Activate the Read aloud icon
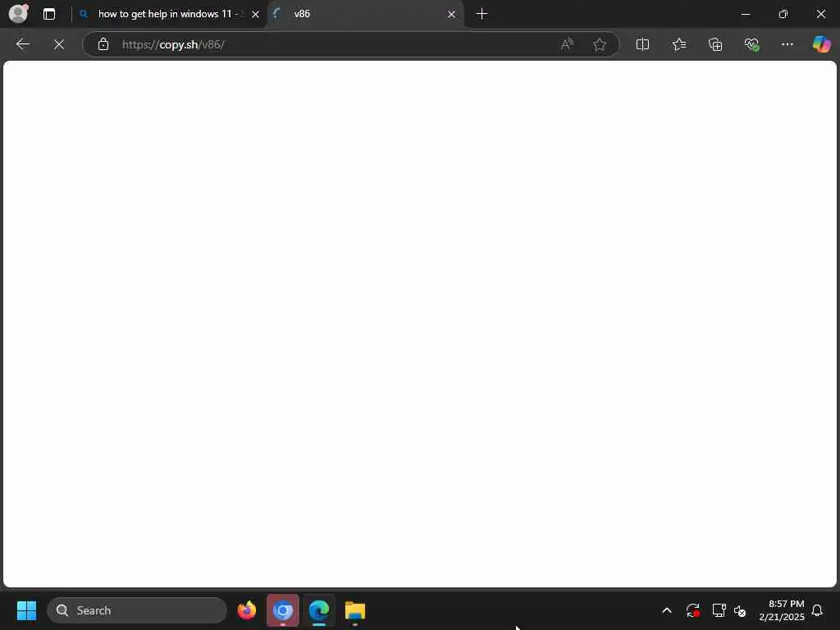The image size is (840, 630). point(567,44)
